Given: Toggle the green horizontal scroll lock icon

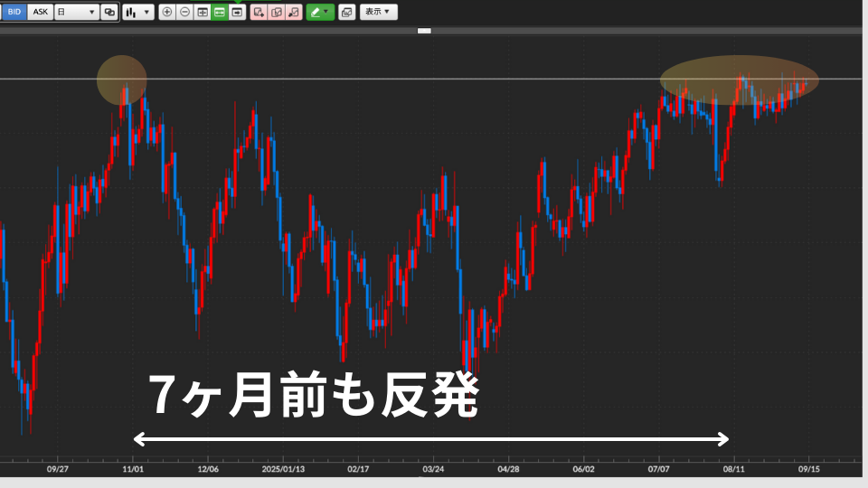Looking at the screenshot, I should point(219,12).
